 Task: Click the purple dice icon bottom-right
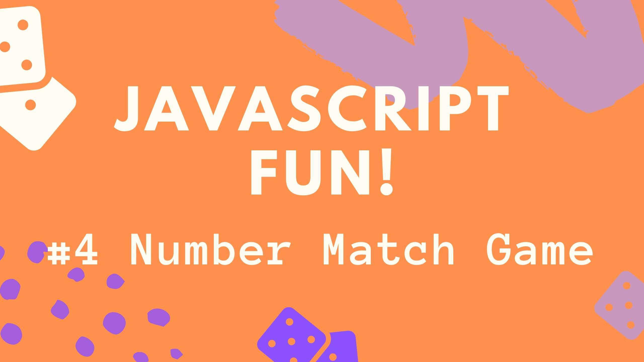point(619,314)
